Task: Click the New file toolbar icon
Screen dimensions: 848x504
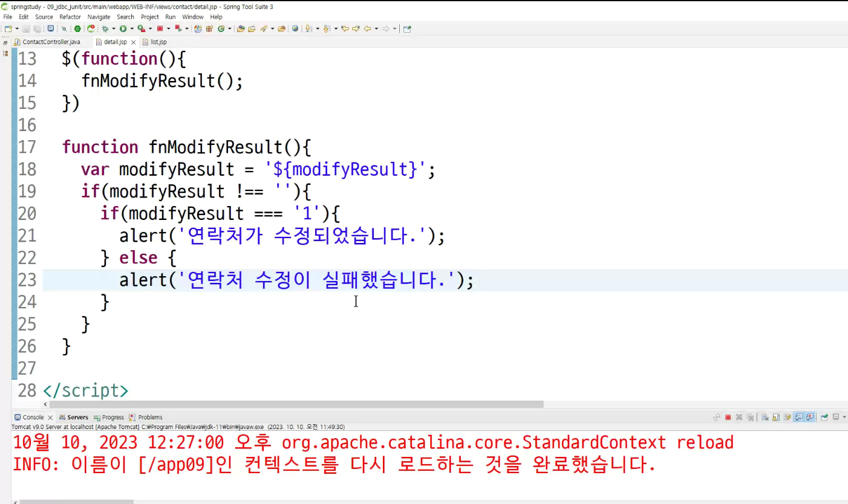Action: (7, 28)
